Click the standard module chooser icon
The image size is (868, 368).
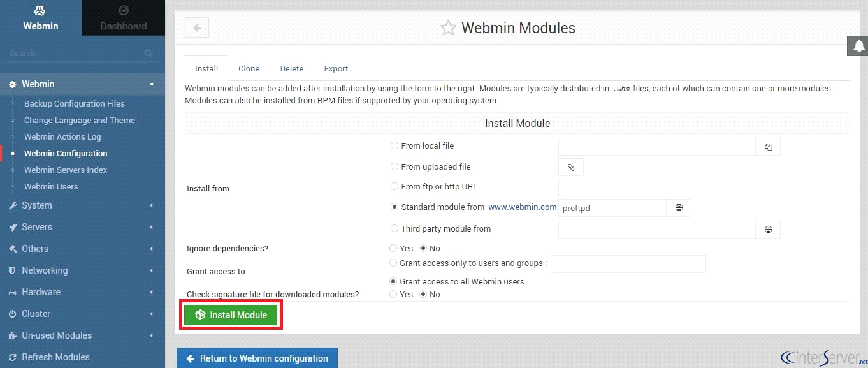pos(679,208)
